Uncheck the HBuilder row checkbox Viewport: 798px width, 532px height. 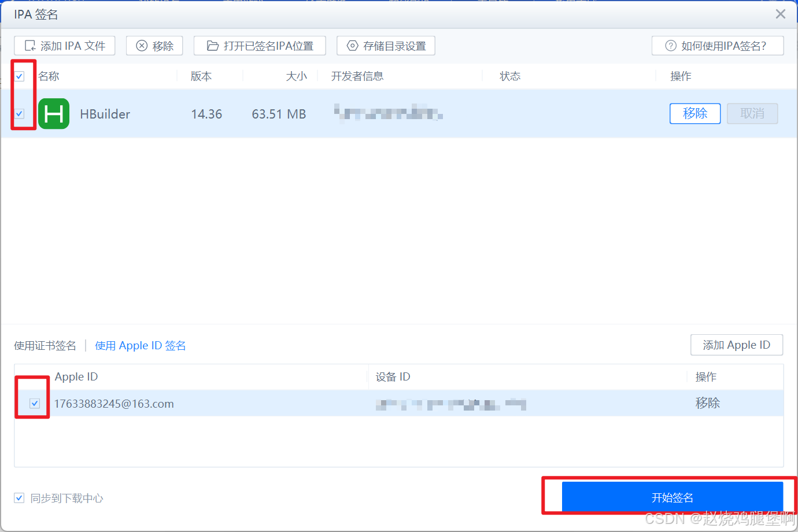(x=20, y=114)
